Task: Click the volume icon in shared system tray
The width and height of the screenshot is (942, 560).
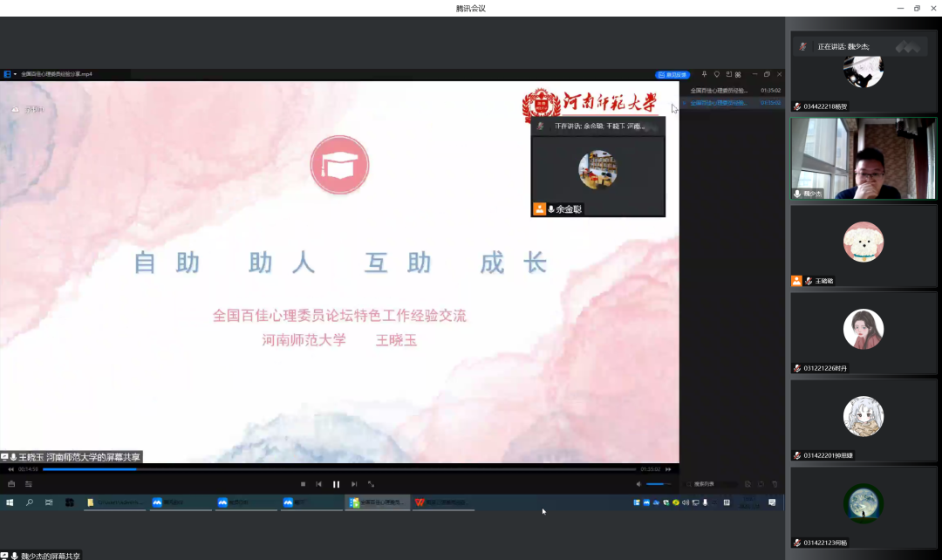Action: [686, 502]
